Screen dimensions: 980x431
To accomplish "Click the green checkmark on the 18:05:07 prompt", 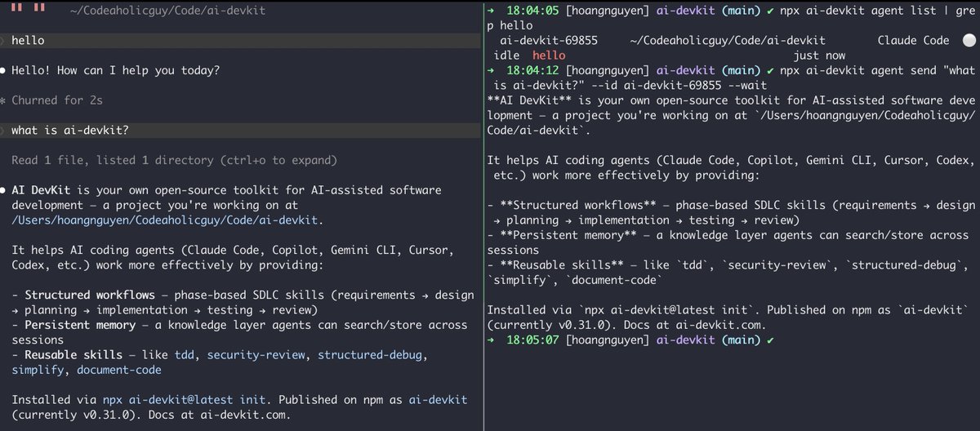I will pyautogui.click(x=771, y=340).
